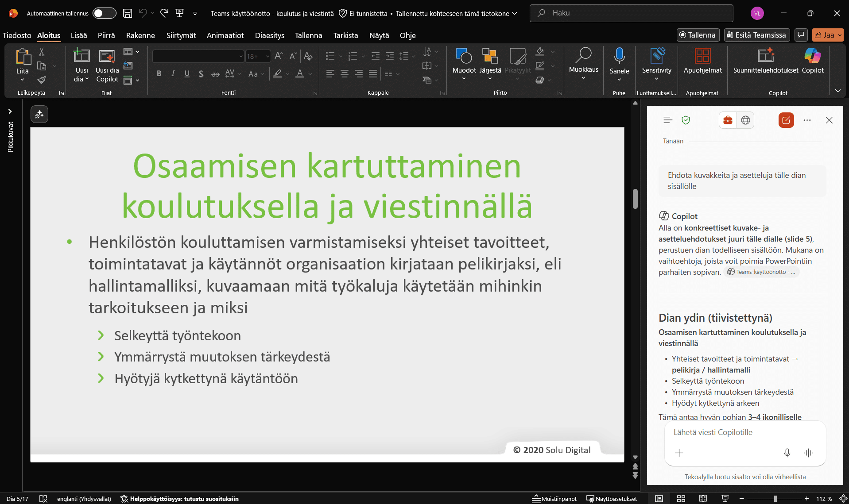
Task: Click the format painter brush icon
Action: pos(42,80)
